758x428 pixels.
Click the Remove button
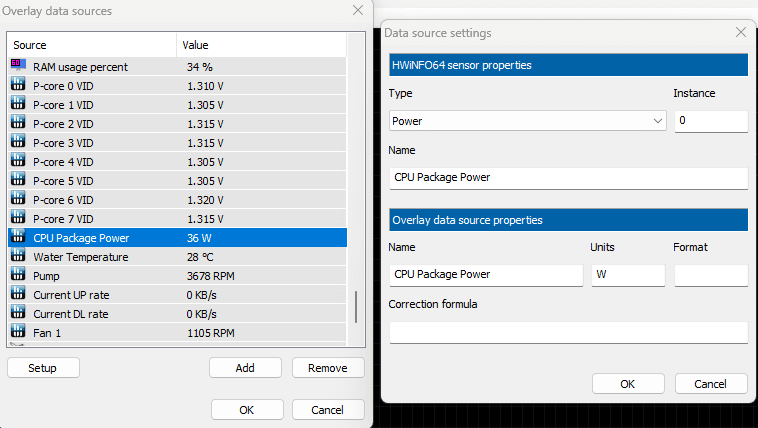point(328,368)
